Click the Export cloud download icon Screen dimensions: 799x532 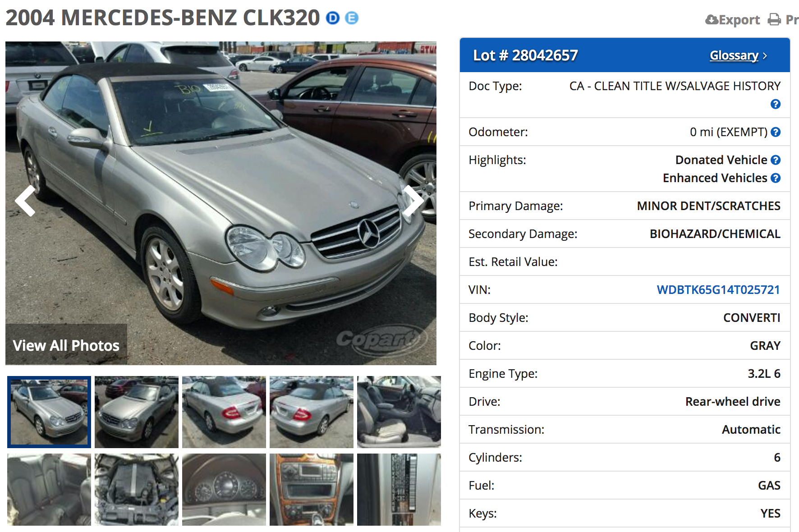coord(712,20)
